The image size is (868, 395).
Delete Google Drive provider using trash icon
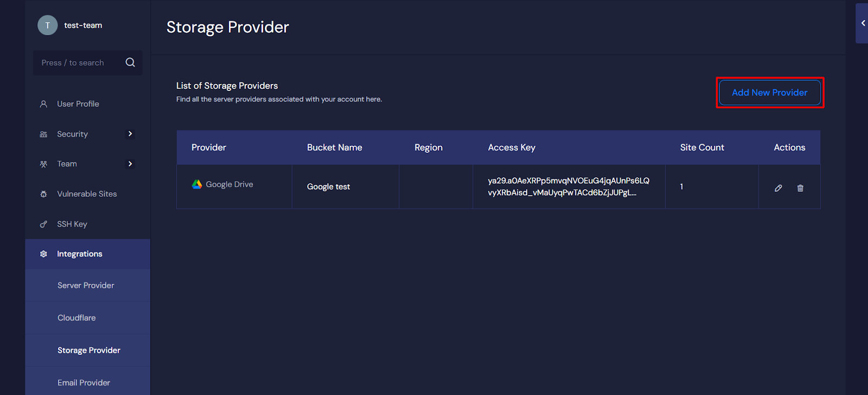point(800,188)
